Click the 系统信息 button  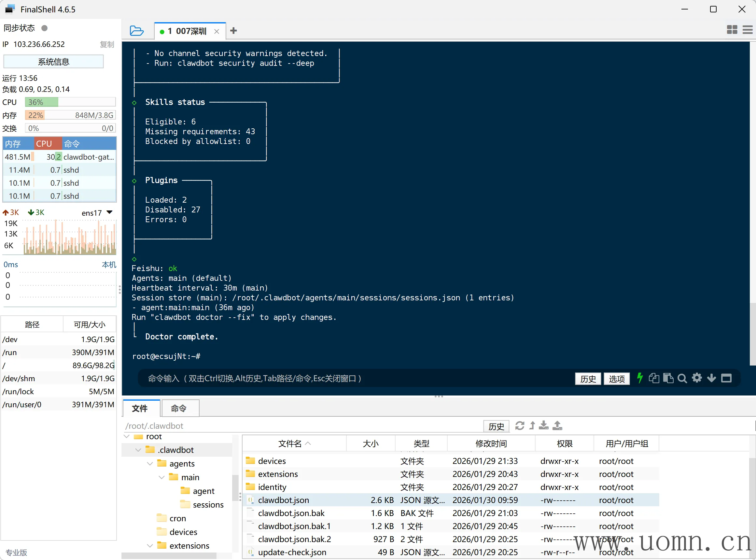(x=53, y=62)
